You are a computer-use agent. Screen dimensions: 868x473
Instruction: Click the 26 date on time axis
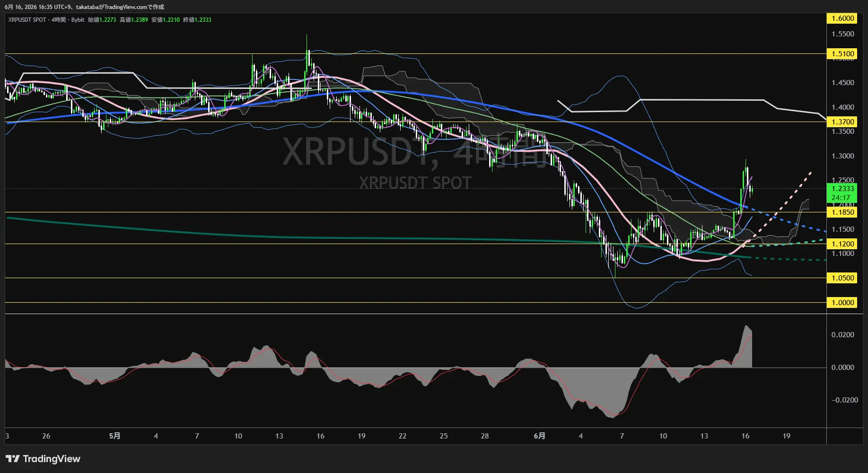46,436
